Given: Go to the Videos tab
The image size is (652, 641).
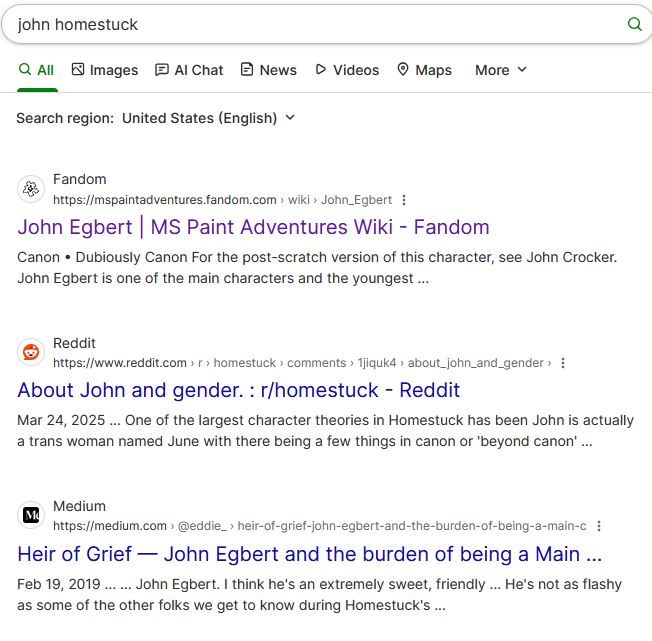Looking at the screenshot, I should [346, 70].
